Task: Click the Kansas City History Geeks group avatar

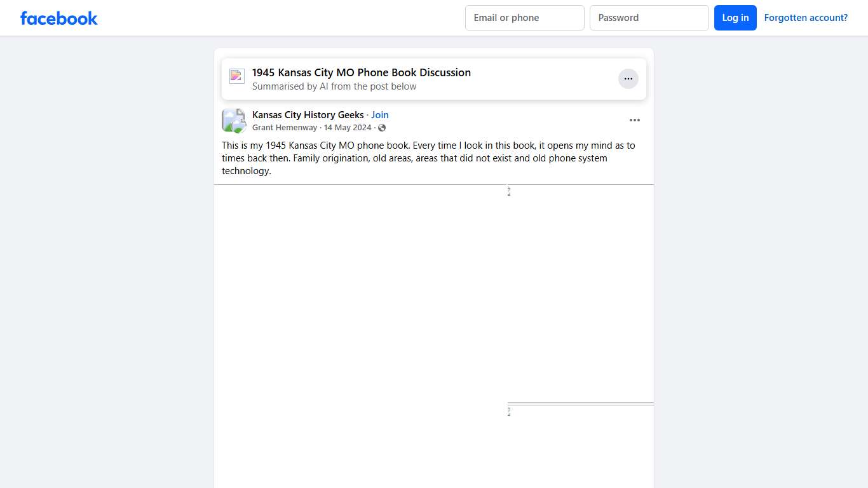Action: (x=233, y=121)
